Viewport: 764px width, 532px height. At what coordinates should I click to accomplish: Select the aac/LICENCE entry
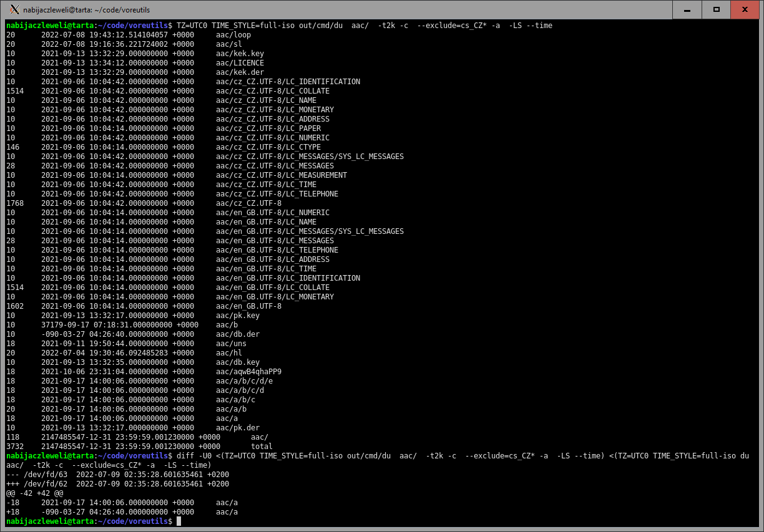tap(240, 63)
